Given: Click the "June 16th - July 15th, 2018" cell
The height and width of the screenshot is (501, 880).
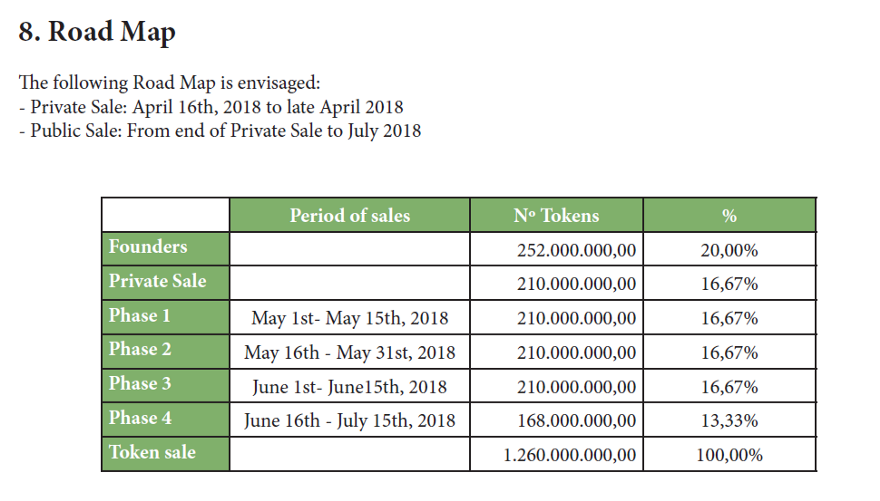Looking at the screenshot, I should click(349, 421).
